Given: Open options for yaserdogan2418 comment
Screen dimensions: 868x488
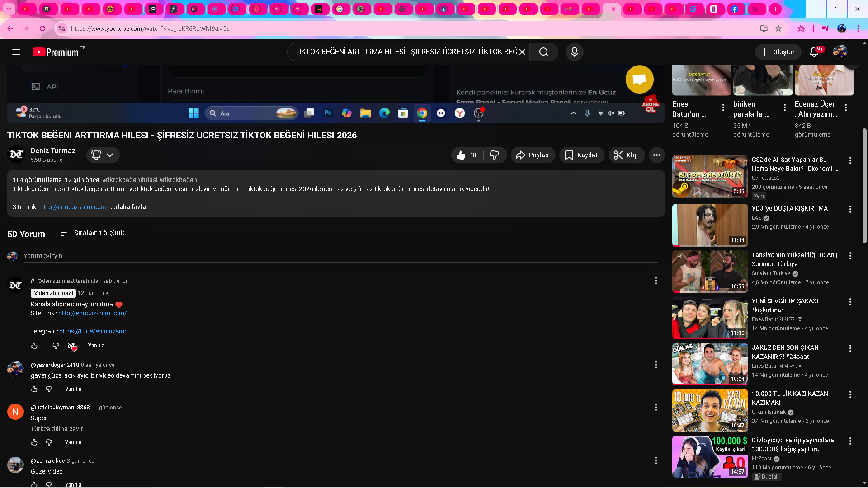Looking at the screenshot, I should (x=656, y=365).
